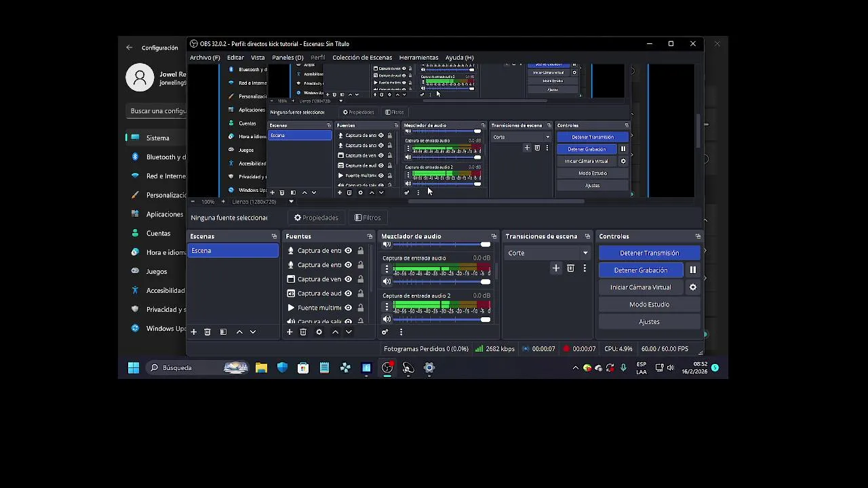Open the Colección de Escenas menu
The width and height of the screenshot is (868, 488).
pyautogui.click(x=362, y=58)
